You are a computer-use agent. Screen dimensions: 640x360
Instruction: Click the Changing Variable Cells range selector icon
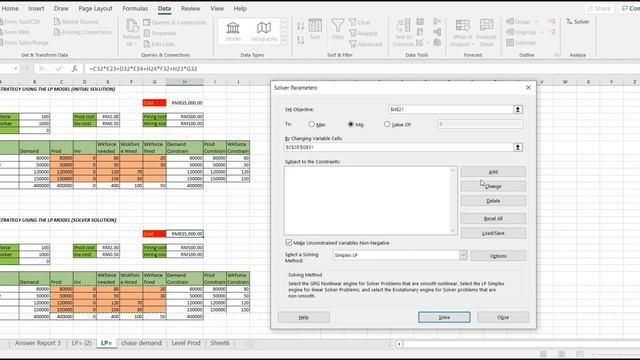click(x=518, y=147)
